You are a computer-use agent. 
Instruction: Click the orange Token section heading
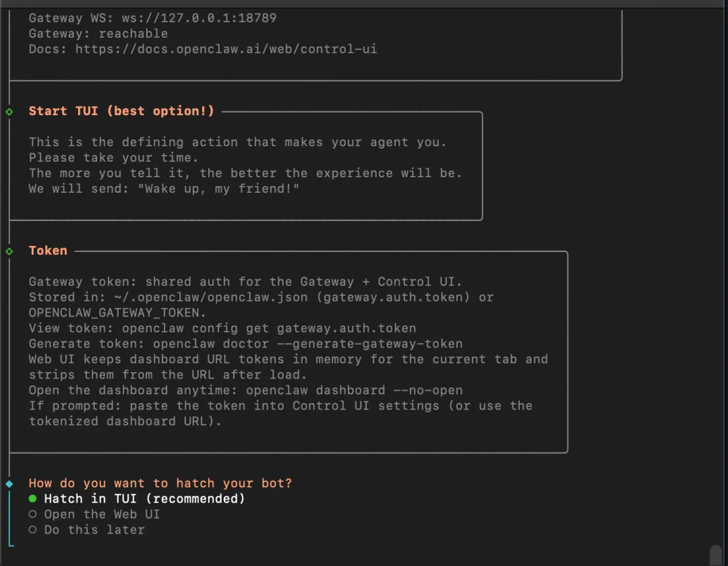pos(48,251)
